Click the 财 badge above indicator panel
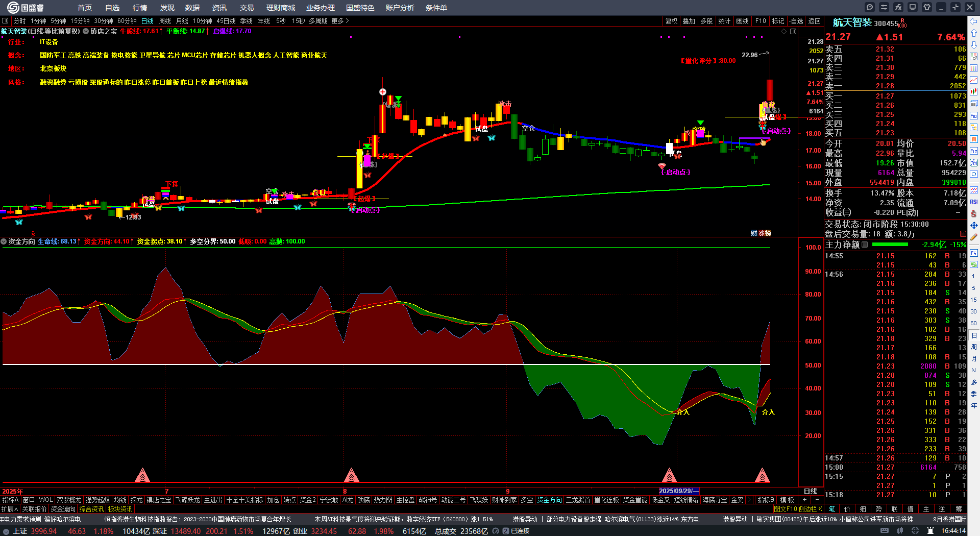The height and width of the screenshot is (536, 980). coord(754,233)
